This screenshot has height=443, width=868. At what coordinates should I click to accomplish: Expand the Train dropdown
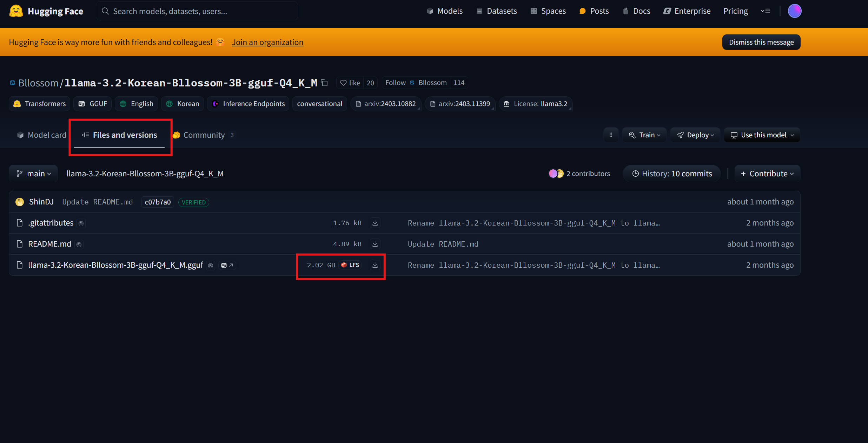(644, 135)
